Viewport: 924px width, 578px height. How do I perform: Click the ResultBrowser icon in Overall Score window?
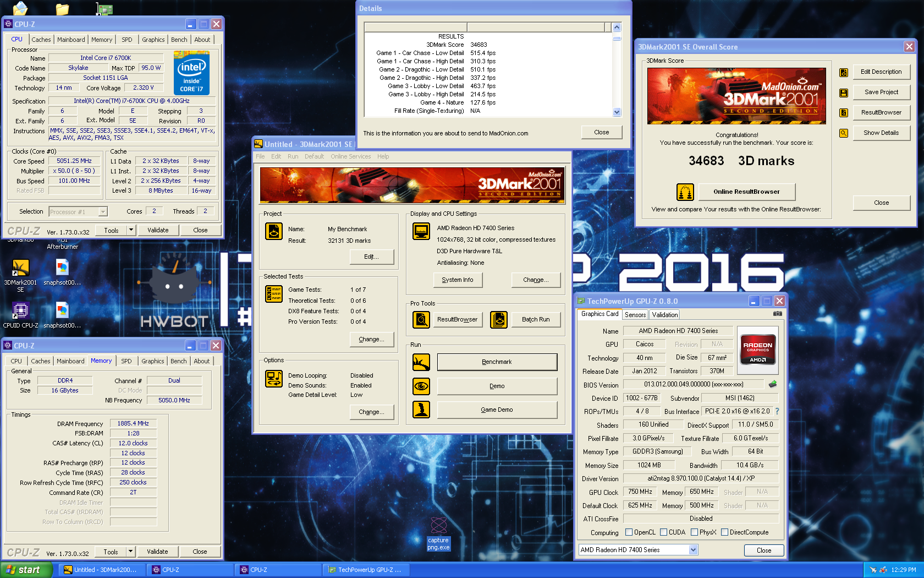click(x=843, y=113)
